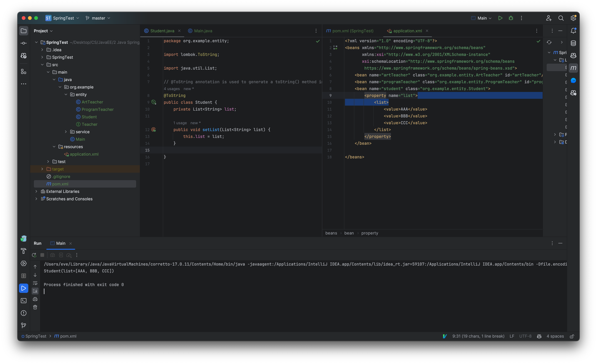
Task: Click the caret position 9:31 indicator
Action: pyautogui.click(x=478, y=336)
